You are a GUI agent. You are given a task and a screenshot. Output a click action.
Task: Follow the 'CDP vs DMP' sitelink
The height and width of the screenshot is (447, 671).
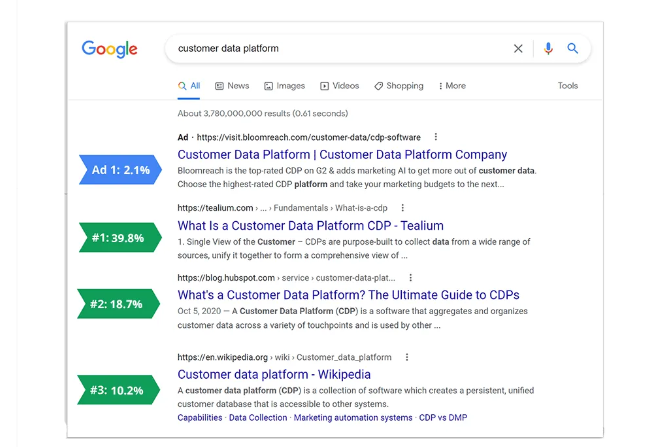(443, 417)
